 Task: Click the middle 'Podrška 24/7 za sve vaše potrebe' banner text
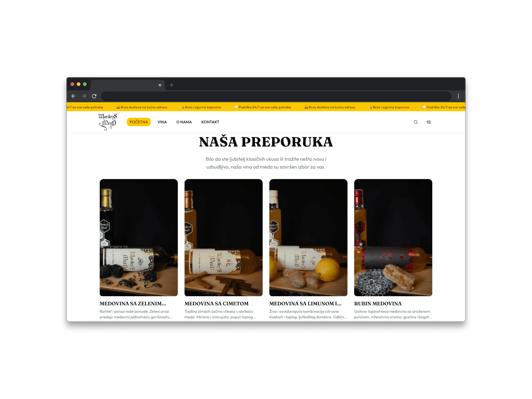[x=263, y=107]
